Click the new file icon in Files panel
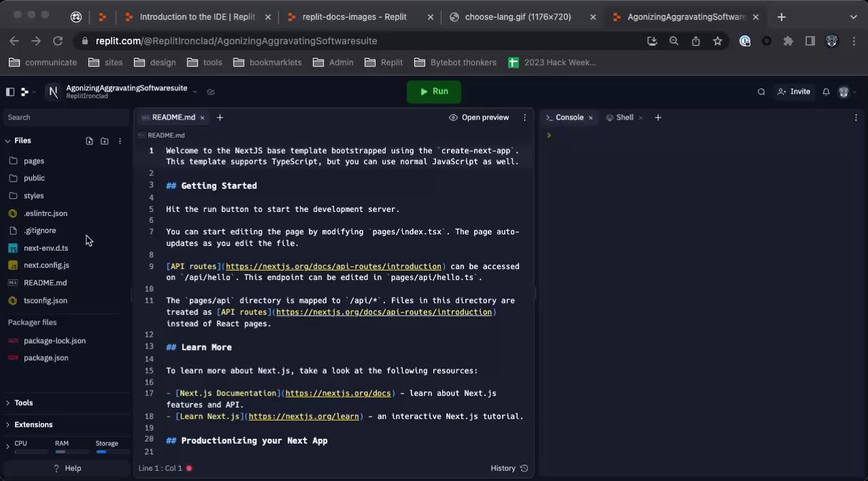 (x=89, y=141)
